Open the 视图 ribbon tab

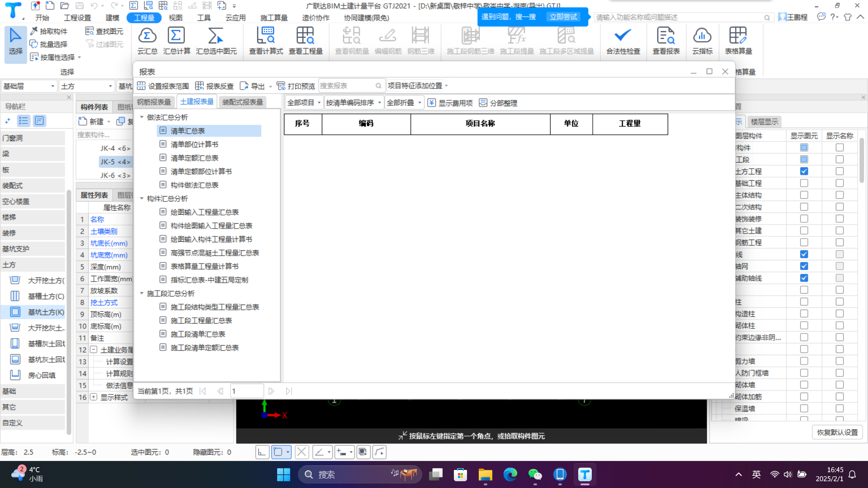[175, 18]
